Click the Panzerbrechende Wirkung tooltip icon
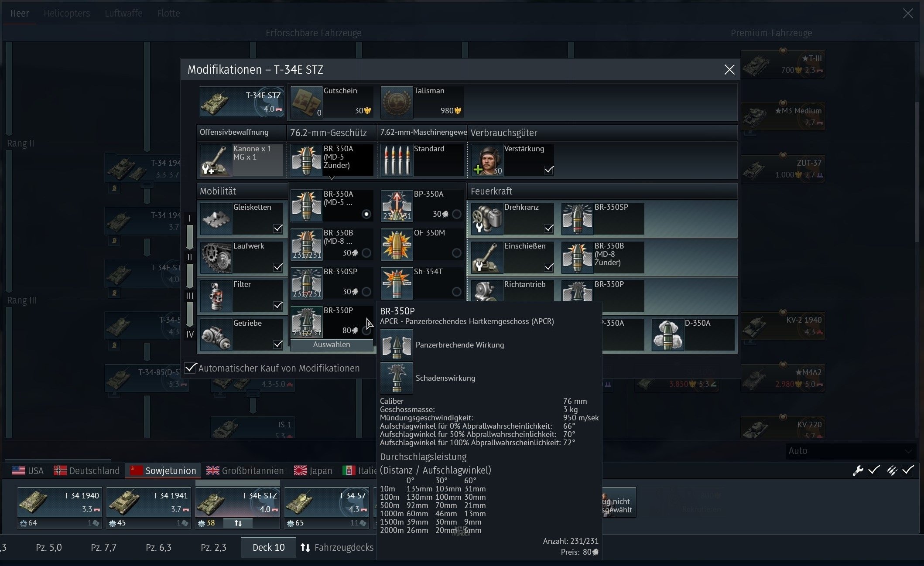Screen dimensions: 924x566 coord(397,344)
